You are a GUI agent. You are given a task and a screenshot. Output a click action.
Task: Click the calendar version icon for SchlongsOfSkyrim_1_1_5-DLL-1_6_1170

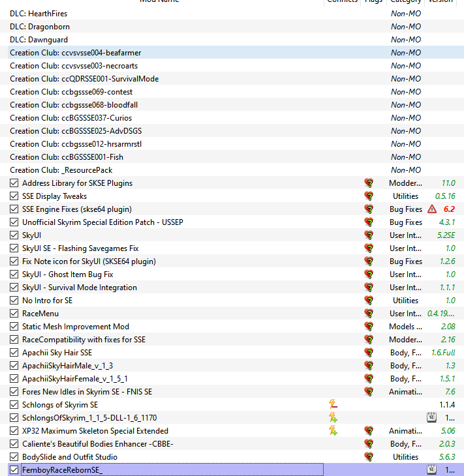point(431,417)
